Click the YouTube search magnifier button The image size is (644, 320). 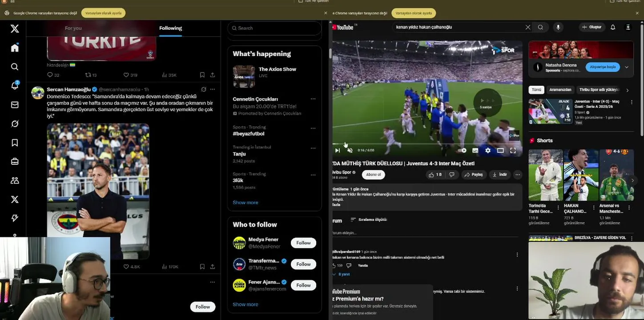pos(540,27)
